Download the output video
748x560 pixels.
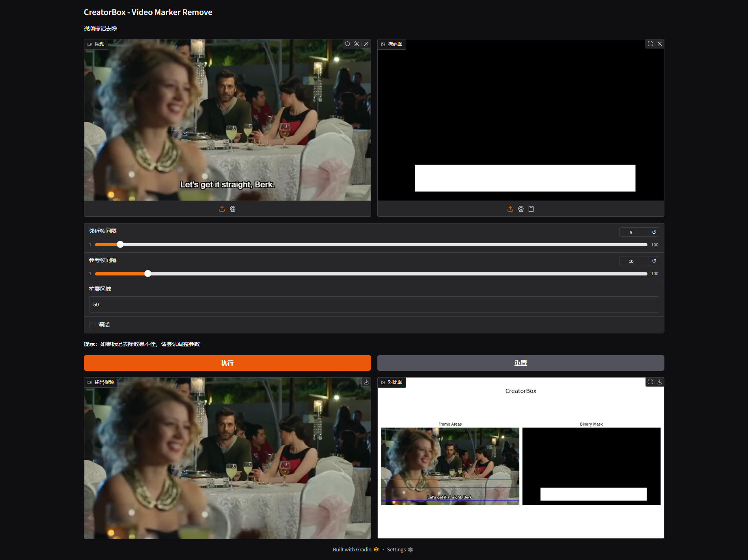[366, 382]
